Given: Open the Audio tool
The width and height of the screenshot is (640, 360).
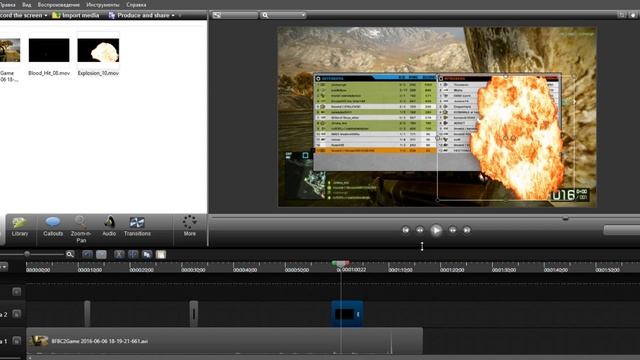Looking at the screenshot, I should pyautogui.click(x=109, y=227).
